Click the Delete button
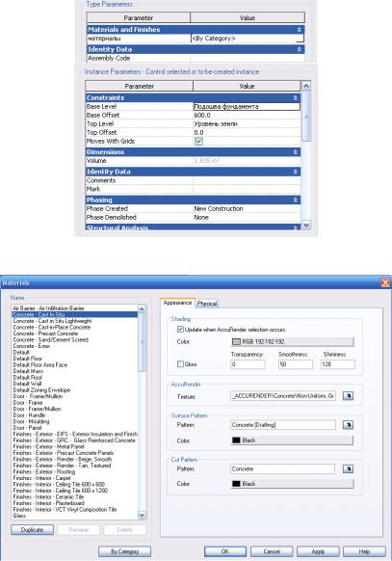 pyautogui.click(x=124, y=529)
